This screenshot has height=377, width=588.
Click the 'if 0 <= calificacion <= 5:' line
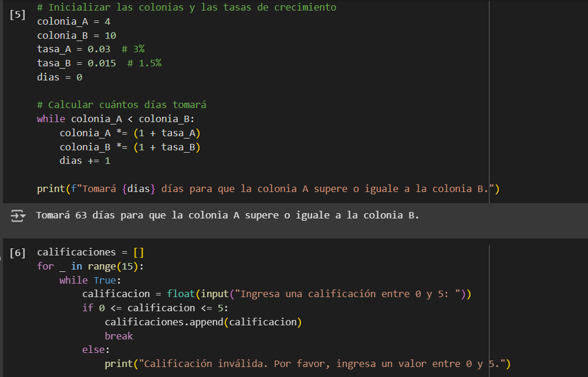(x=156, y=308)
